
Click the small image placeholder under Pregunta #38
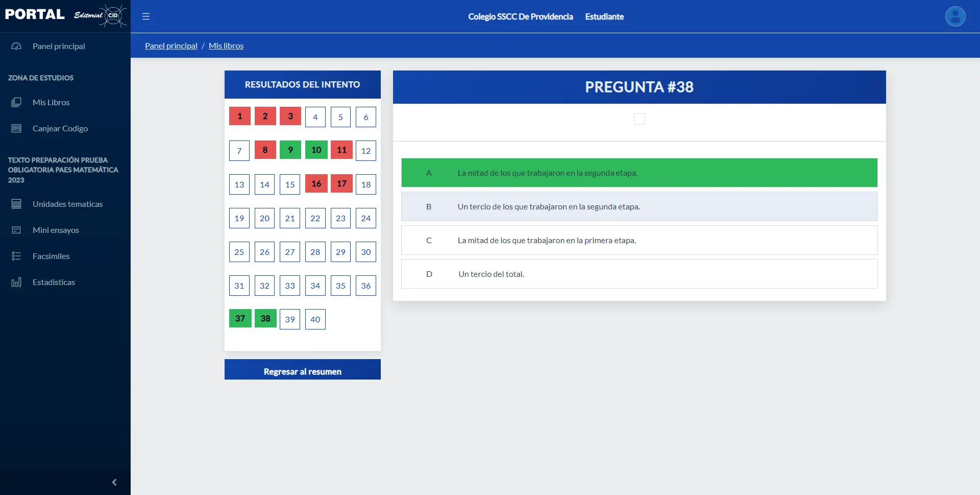coord(639,119)
